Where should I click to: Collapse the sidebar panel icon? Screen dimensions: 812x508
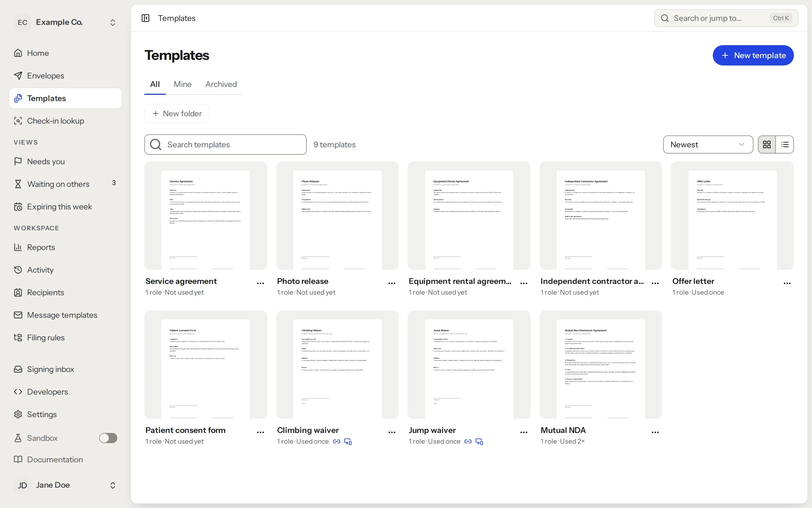click(x=145, y=18)
